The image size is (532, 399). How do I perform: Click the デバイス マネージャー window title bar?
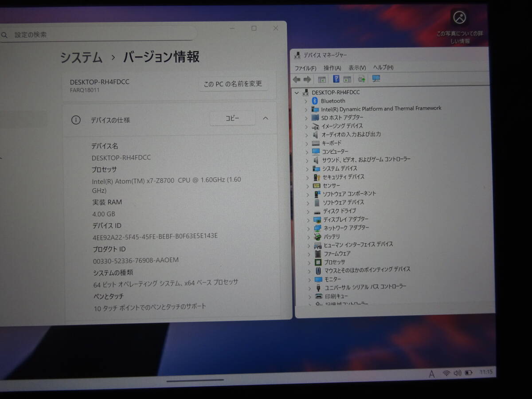tap(389, 55)
